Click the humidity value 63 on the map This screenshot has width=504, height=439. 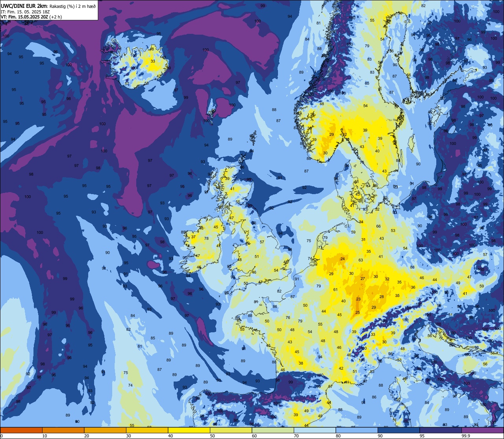[x=361, y=260]
